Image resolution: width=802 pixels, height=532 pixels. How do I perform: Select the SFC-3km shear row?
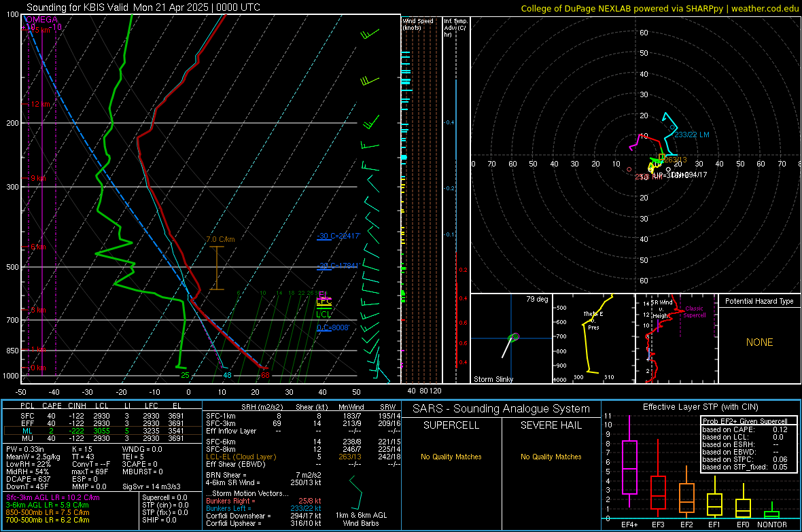(303, 423)
